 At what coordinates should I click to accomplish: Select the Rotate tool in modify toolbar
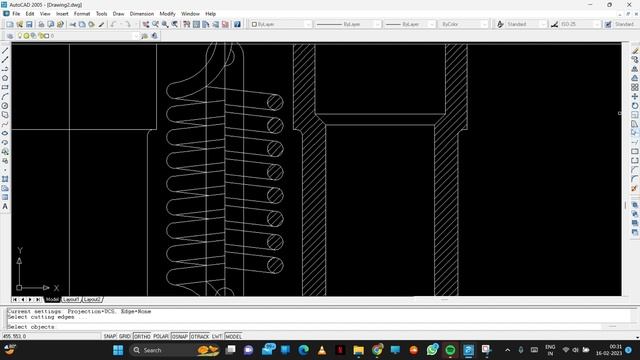coord(635,106)
